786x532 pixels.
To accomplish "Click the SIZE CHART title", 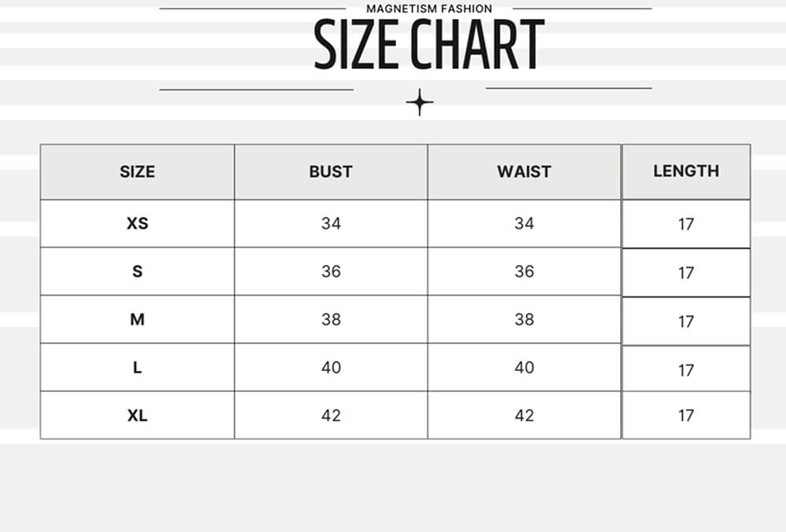I will click(429, 45).
